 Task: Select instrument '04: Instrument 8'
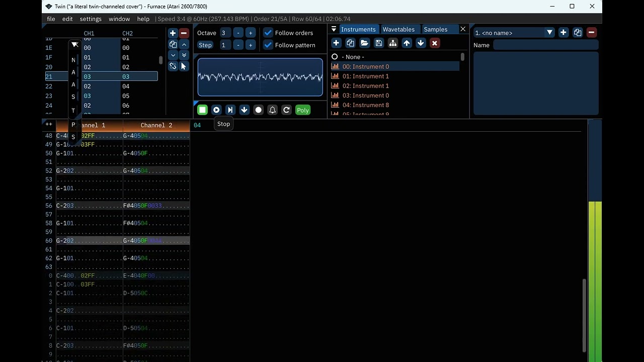coord(395,105)
